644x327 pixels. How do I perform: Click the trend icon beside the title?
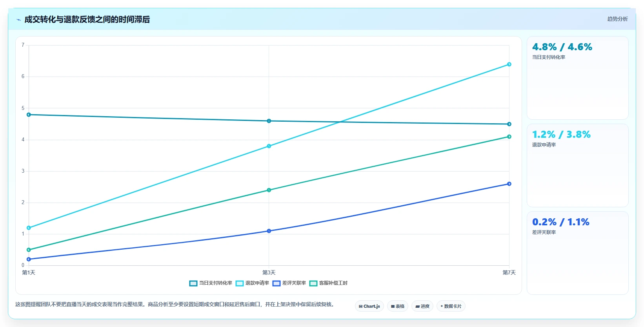click(x=18, y=20)
